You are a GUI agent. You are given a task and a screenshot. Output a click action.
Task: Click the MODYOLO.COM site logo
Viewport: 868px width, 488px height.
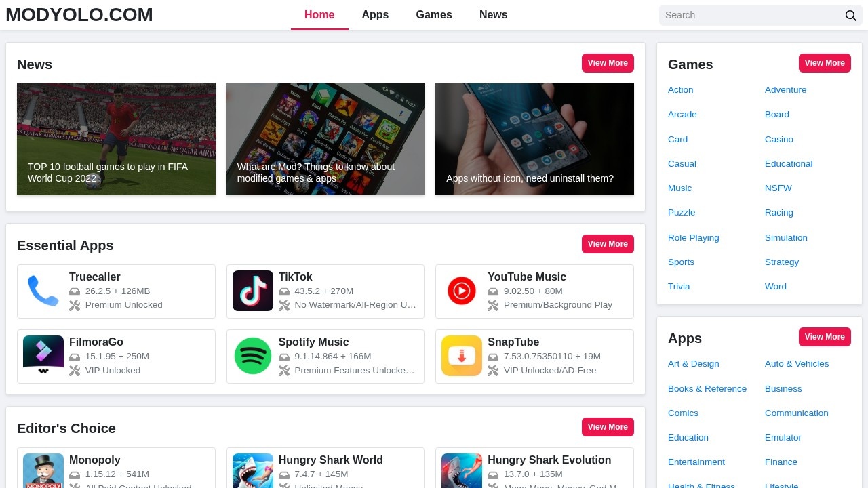tap(79, 14)
